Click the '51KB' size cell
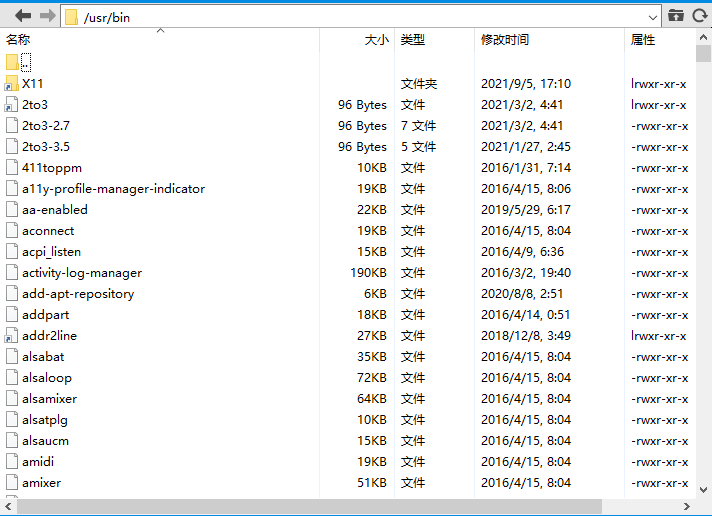The image size is (712, 516). point(372,482)
